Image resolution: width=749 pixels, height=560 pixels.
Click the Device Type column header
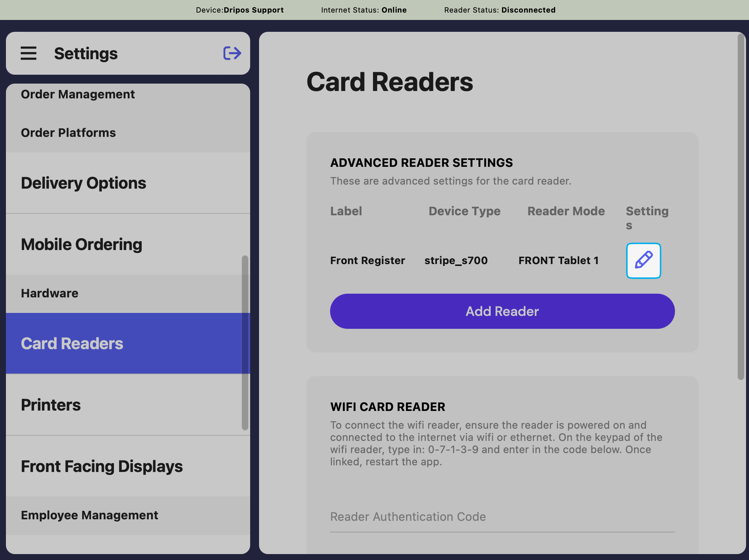pos(464,211)
